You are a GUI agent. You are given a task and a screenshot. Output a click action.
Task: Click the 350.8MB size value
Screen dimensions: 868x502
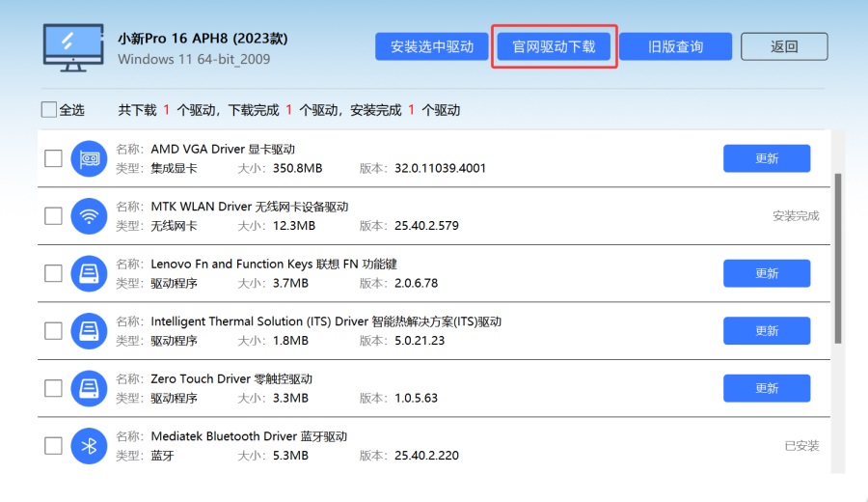pos(297,168)
